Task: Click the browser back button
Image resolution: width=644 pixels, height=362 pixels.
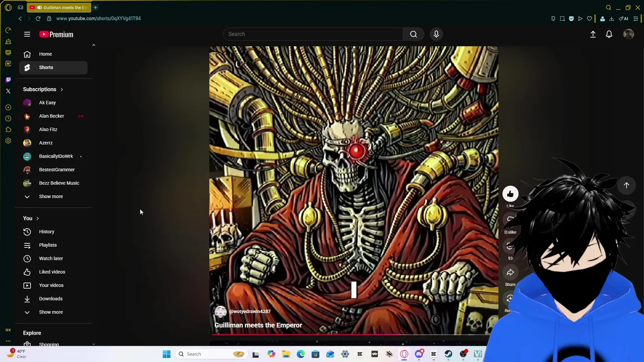Action: [x=20, y=19]
